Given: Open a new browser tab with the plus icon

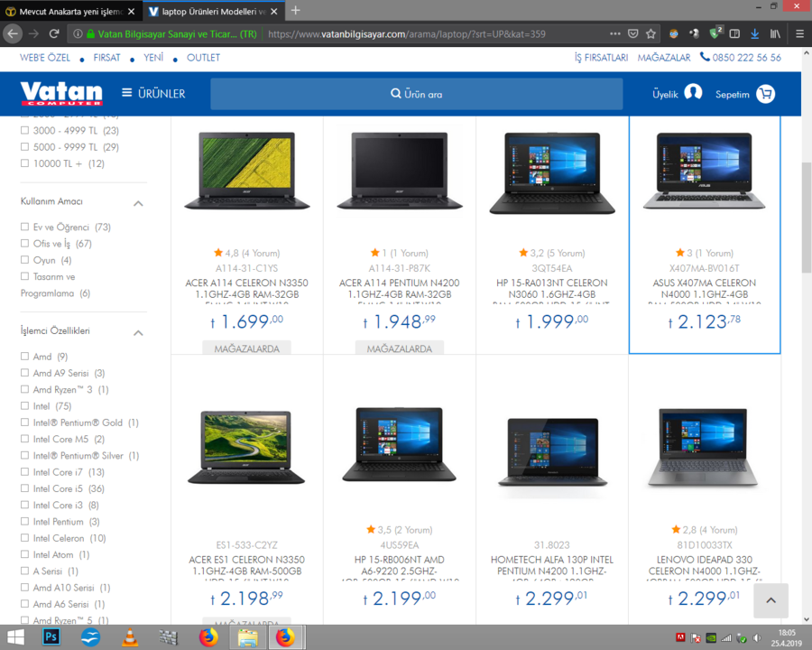Looking at the screenshot, I should (x=296, y=10).
